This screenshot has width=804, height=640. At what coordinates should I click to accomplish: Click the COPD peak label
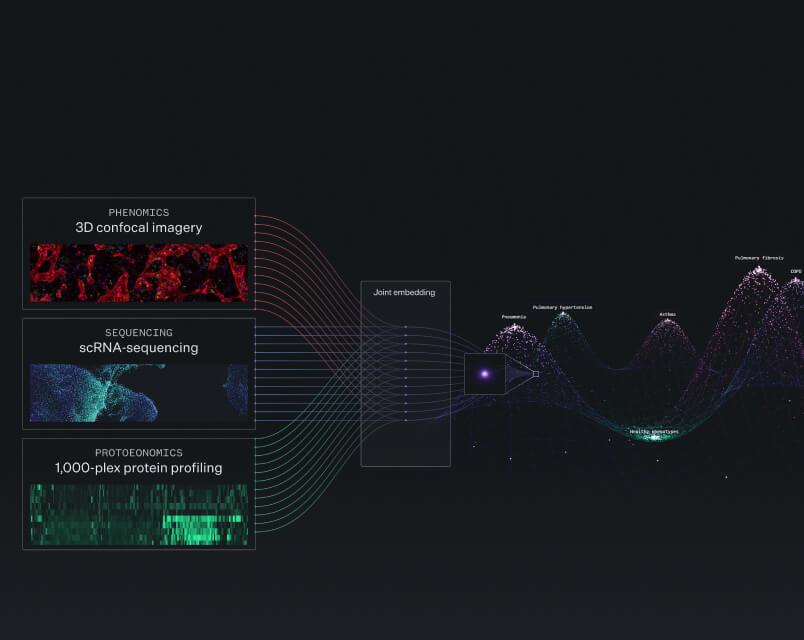click(x=796, y=271)
